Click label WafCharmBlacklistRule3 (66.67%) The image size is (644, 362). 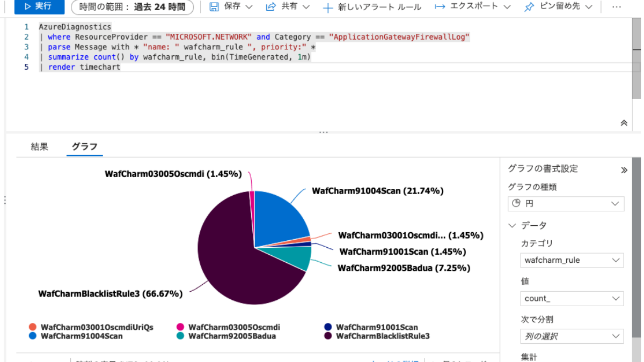(111, 294)
